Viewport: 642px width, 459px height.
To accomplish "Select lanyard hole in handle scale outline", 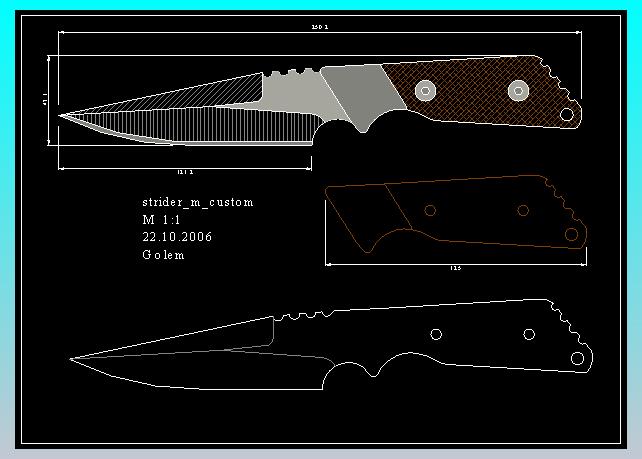I will pos(572,235).
